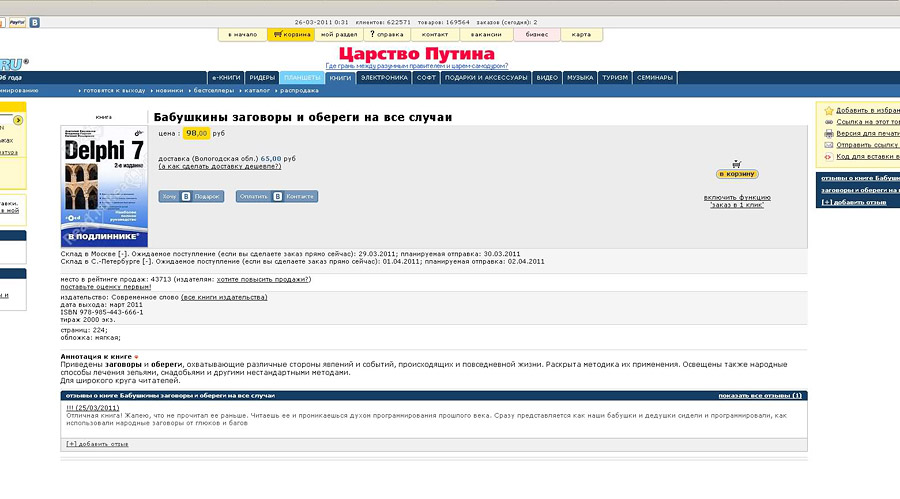900x499 pixels.
Task: Click the printer icon for print version
Action: [x=828, y=133]
